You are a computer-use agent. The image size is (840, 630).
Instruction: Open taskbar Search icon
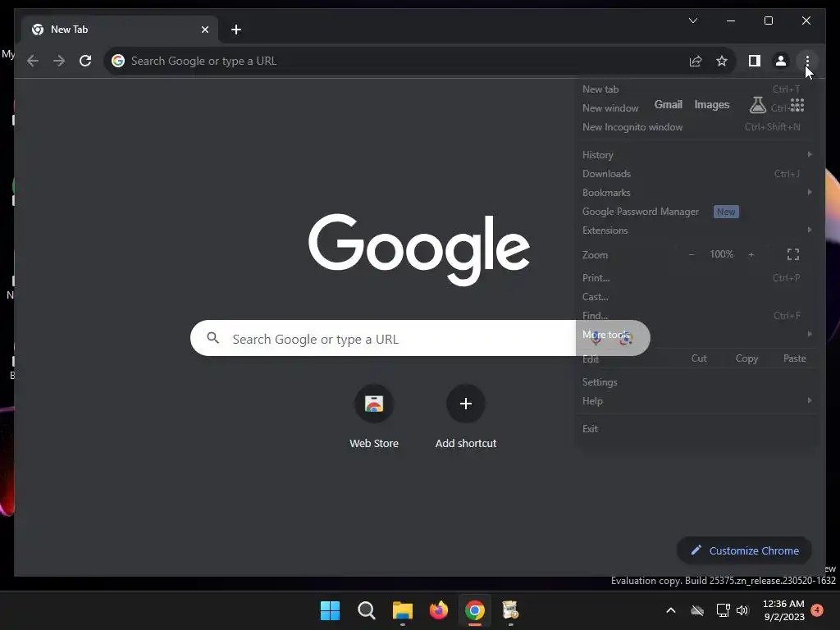click(367, 610)
